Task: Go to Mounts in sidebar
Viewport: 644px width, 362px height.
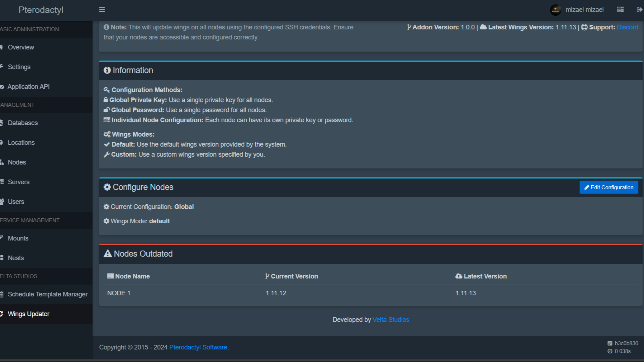Action: click(x=18, y=238)
